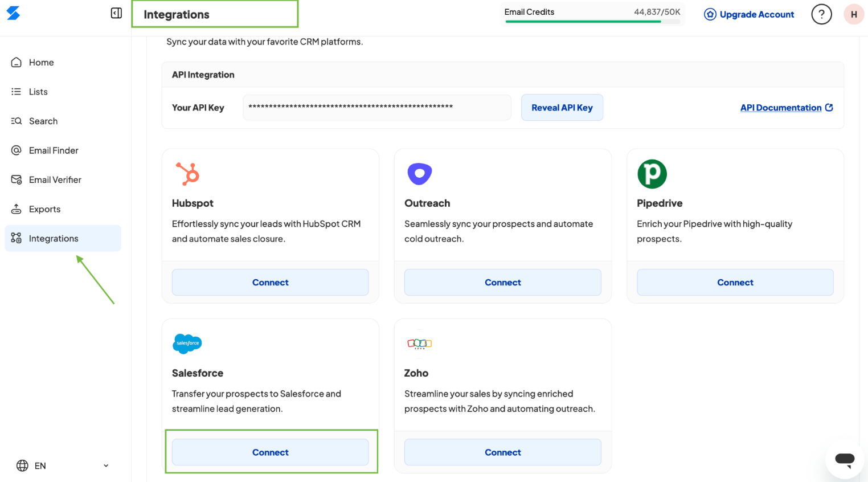Open Email Finder from sidebar
868x482 pixels.
coord(63,150)
